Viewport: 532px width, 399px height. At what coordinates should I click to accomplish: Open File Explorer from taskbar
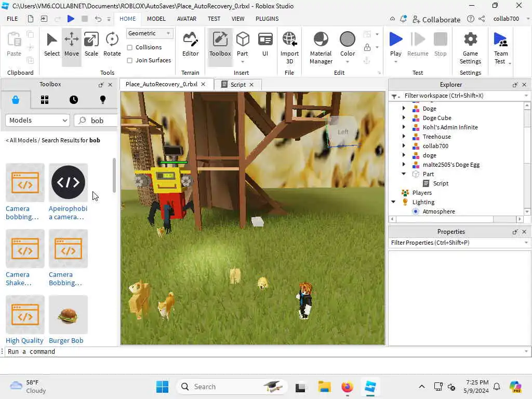coord(324,387)
